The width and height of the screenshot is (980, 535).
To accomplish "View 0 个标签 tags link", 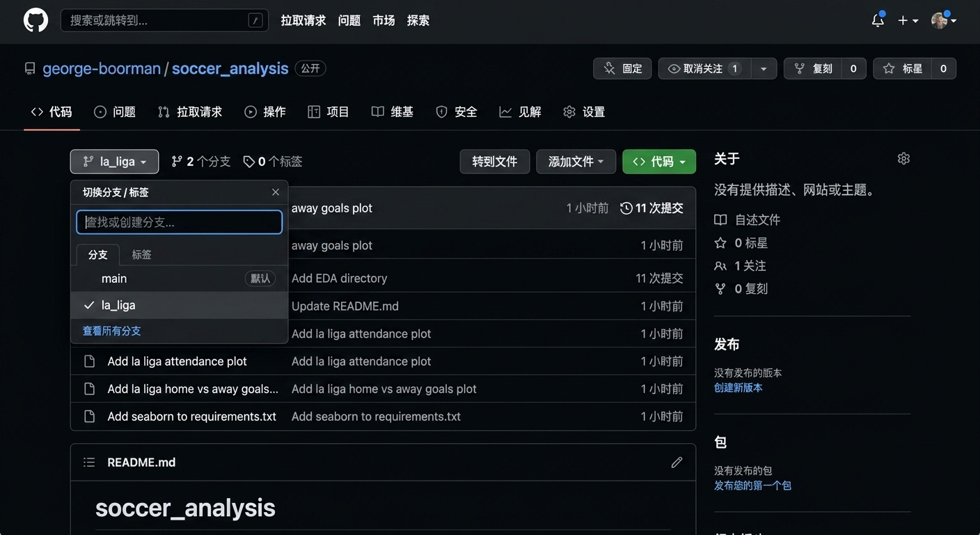I will point(273,162).
